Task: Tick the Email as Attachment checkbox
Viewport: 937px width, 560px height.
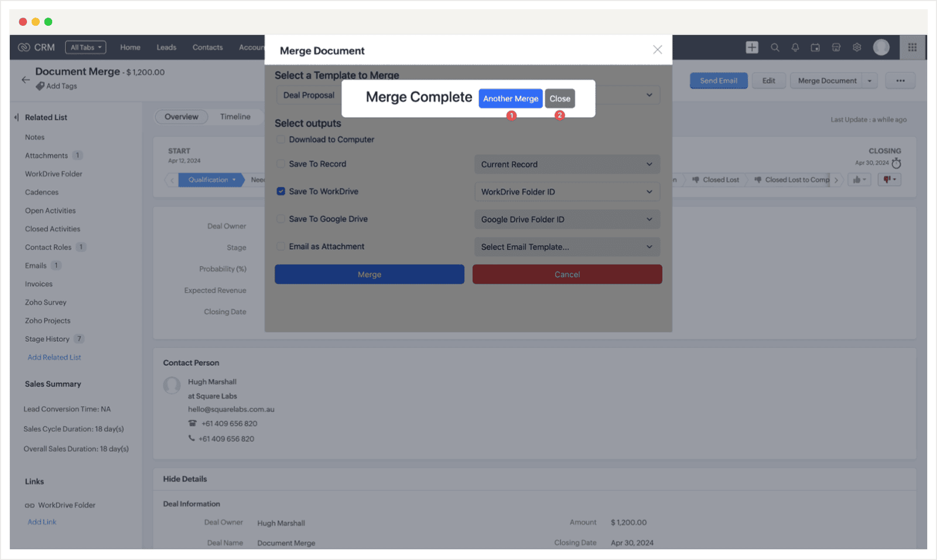Action: 281,246
